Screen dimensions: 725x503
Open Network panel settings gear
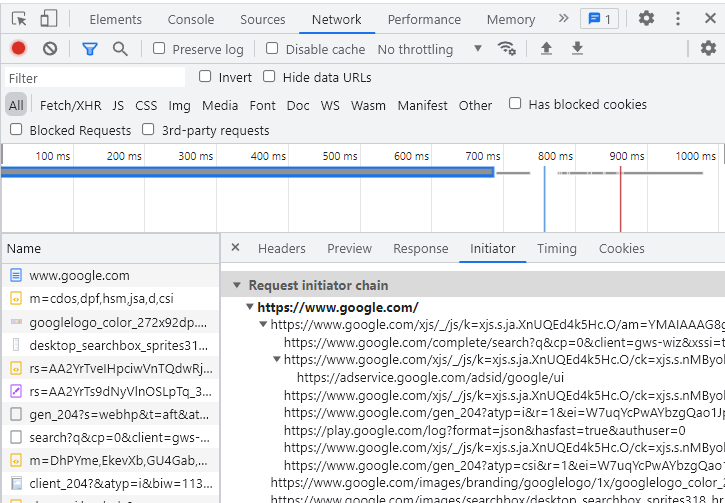click(x=708, y=48)
